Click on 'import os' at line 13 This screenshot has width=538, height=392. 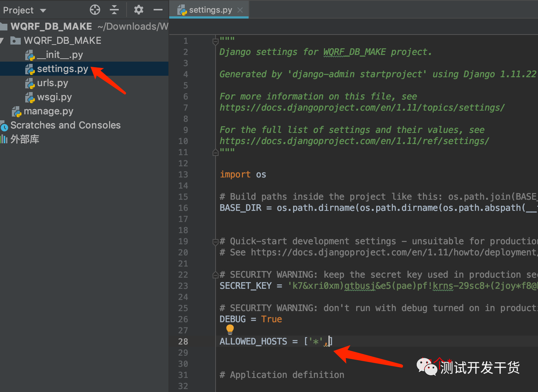(x=243, y=174)
